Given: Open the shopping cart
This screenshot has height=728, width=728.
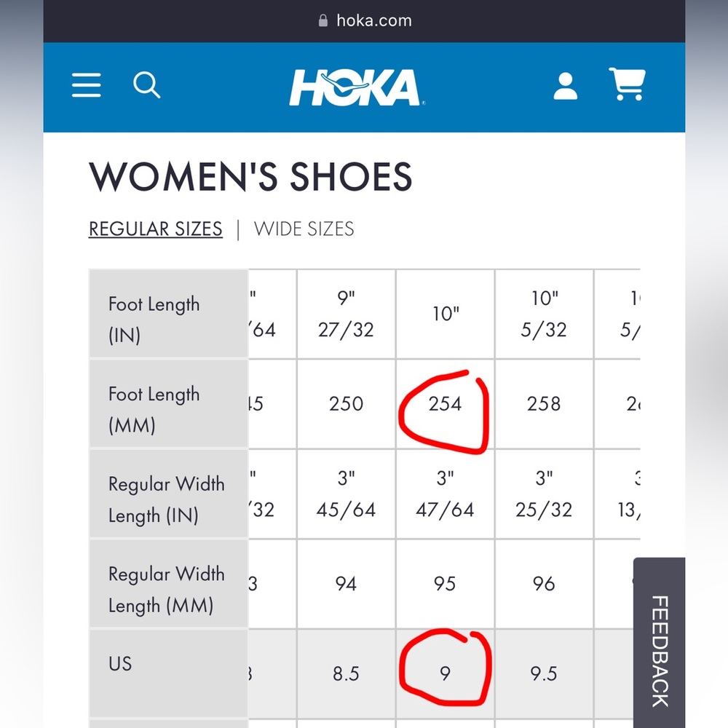Looking at the screenshot, I should (627, 85).
